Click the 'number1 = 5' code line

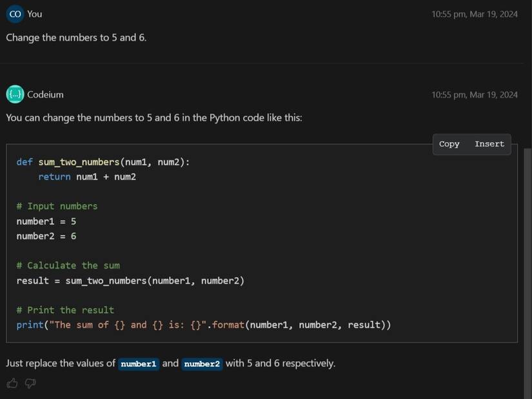(46, 221)
